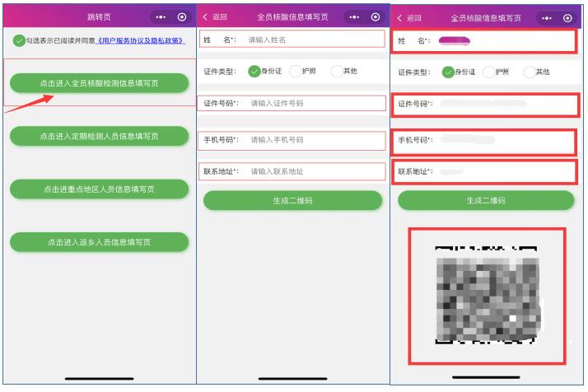Toggle the agreement checkbox 勾选表示已阅读并同意
The image size is (588, 392).
(x=19, y=40)
